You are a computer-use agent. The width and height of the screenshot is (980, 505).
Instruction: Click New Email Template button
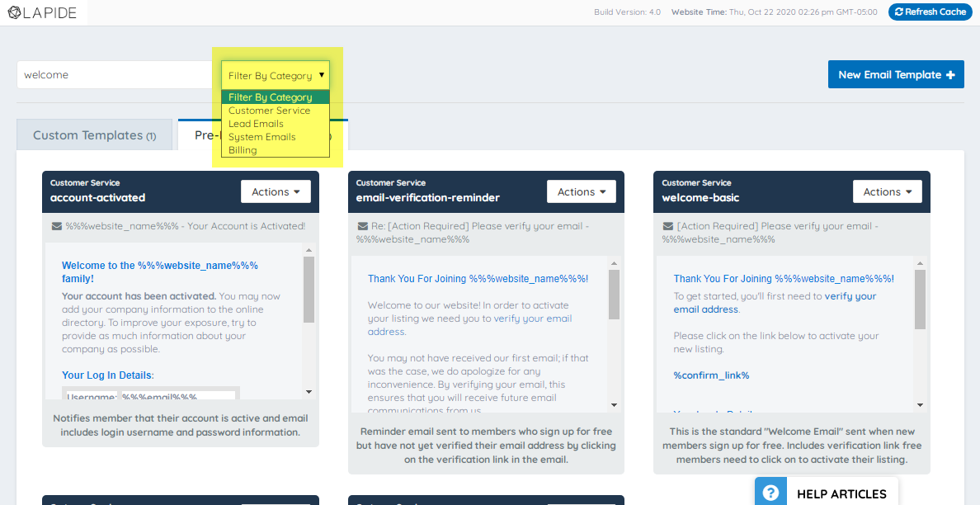click(896, 74)
